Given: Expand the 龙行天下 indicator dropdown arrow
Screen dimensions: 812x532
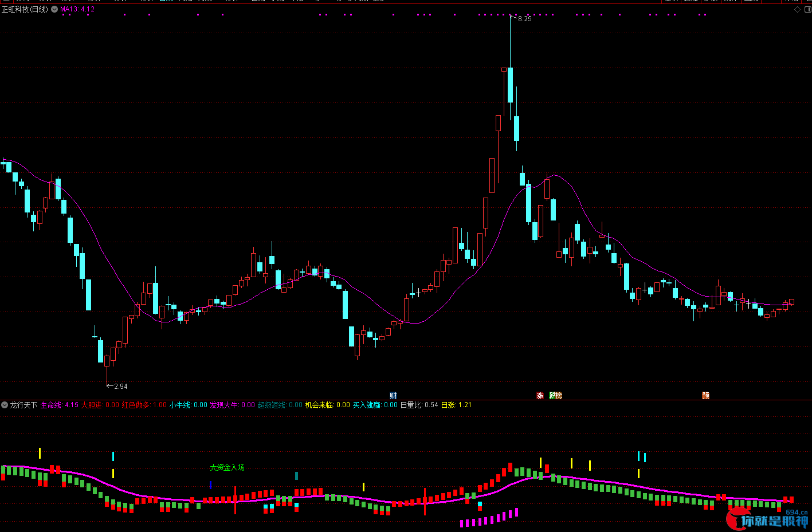Looking at the screenshot, I should pos(5,405).
